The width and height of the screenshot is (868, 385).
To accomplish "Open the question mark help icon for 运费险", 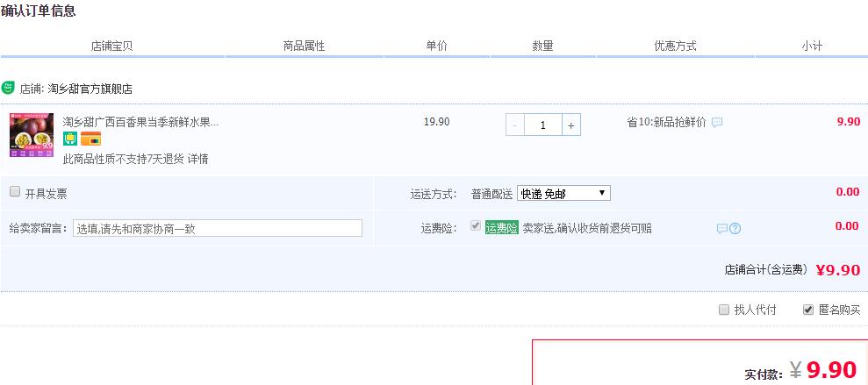I will pos(735,228).
